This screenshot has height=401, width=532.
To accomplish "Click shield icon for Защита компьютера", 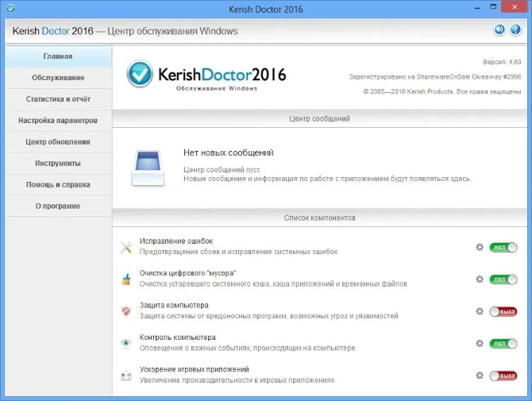I will (126, 311).
